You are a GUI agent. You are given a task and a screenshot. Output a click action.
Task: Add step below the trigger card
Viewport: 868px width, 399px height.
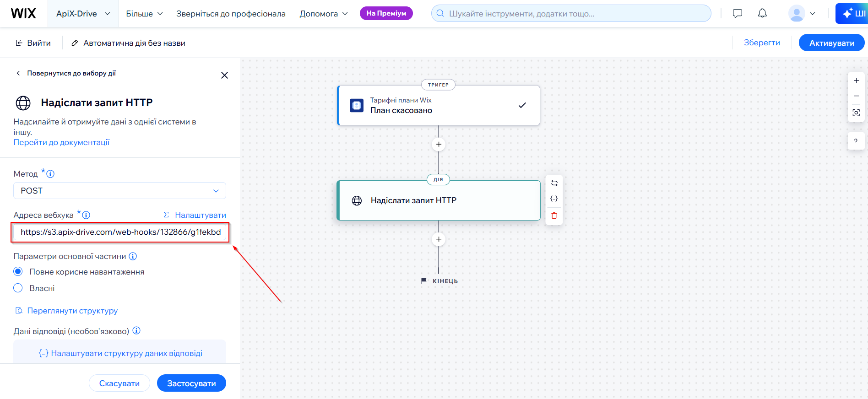click(439, 144)
